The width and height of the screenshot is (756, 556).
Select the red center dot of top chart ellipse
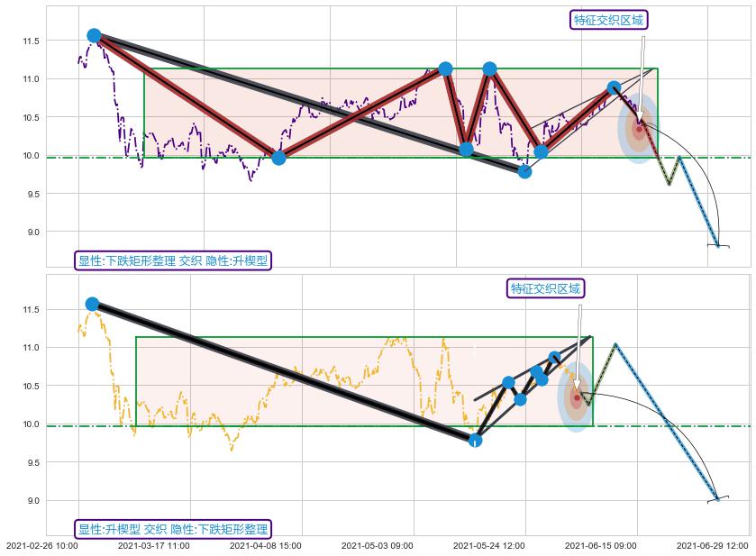coord(639,129)
